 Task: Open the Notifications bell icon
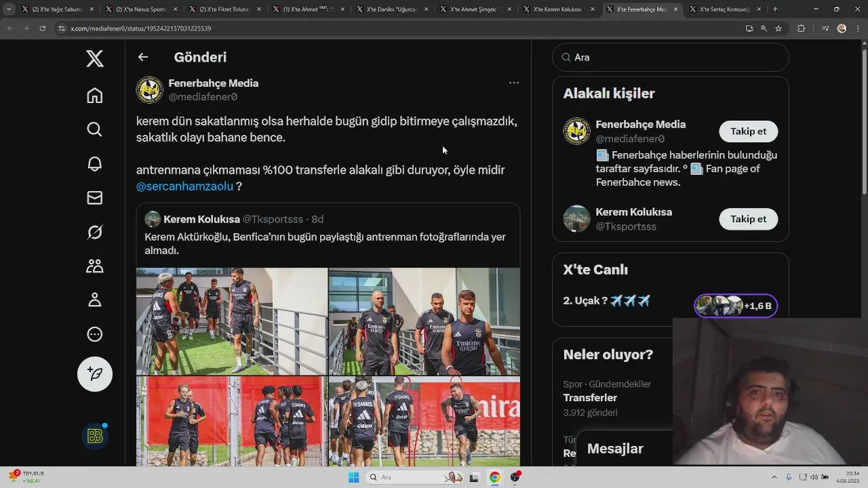pos(95,163)
